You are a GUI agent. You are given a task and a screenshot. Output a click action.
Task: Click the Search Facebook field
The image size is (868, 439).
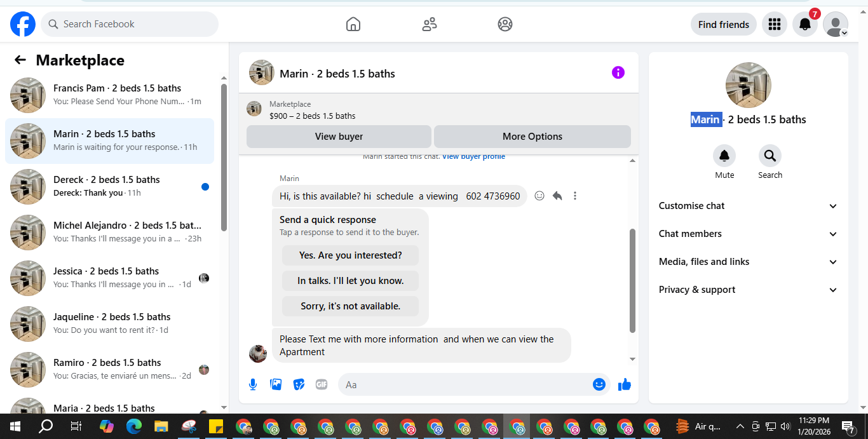coord(130,24)
